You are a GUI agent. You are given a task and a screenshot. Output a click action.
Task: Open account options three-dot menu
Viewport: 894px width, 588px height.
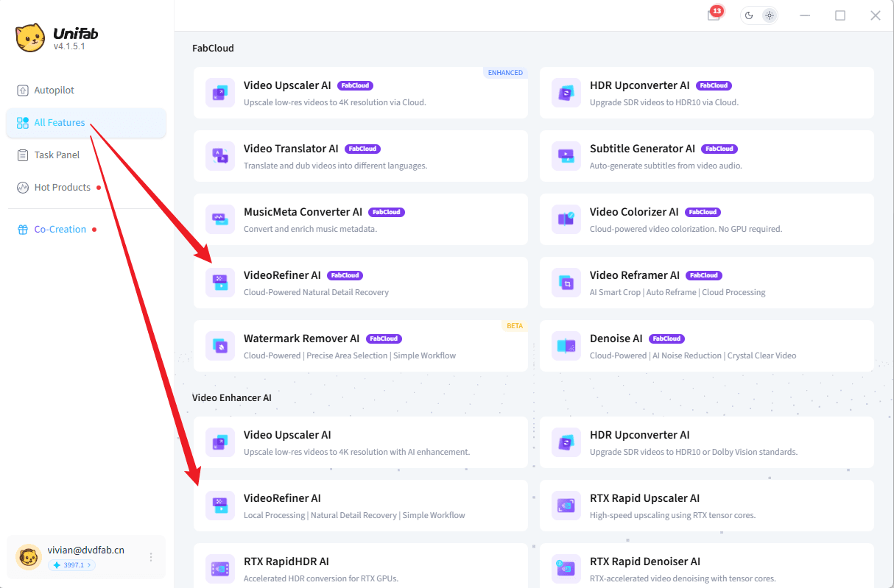pyautogui.click(x=151, y=557)
